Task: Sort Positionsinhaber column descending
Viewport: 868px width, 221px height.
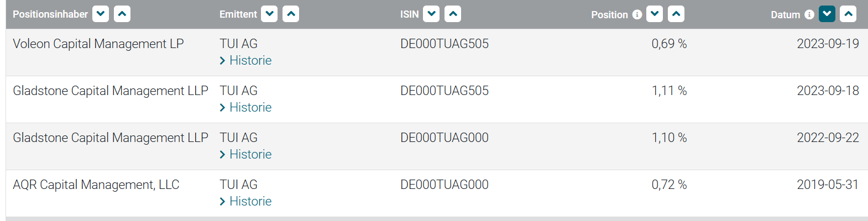Action: coord(101,14)
